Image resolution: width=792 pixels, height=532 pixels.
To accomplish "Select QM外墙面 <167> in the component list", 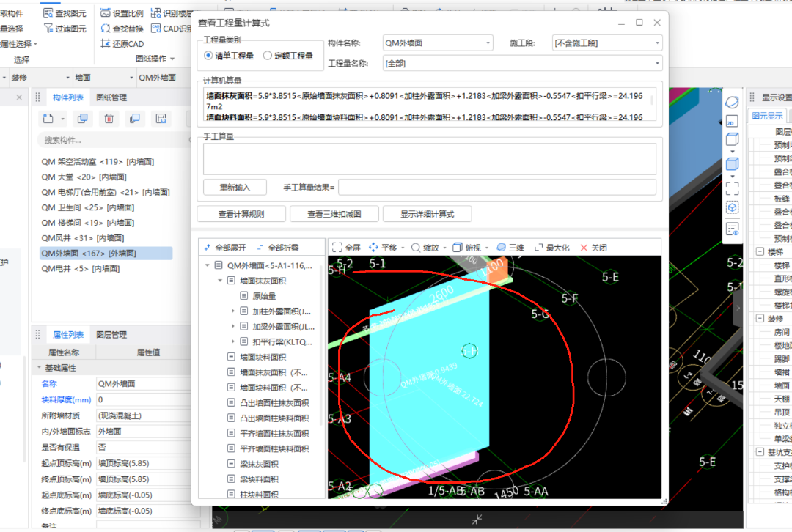I will [x=106, y=253].
